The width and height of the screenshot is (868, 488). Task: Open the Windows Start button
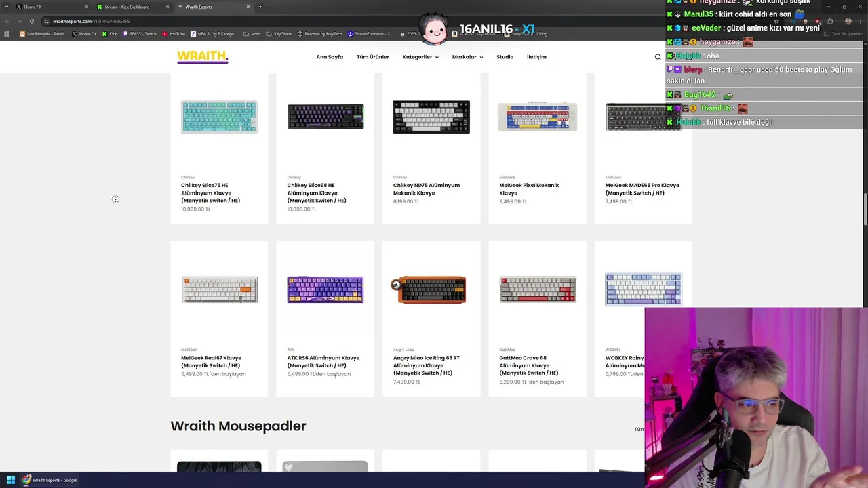[x=11, y=480]
